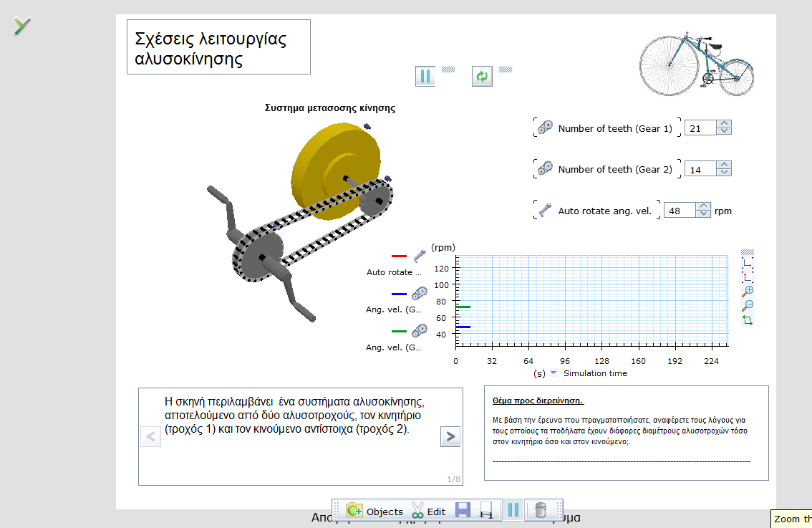The height and width of the screenshot is (528, 812).
Task: Pause the simulation from the bottom toolbar
Action: tap(513, 510)
